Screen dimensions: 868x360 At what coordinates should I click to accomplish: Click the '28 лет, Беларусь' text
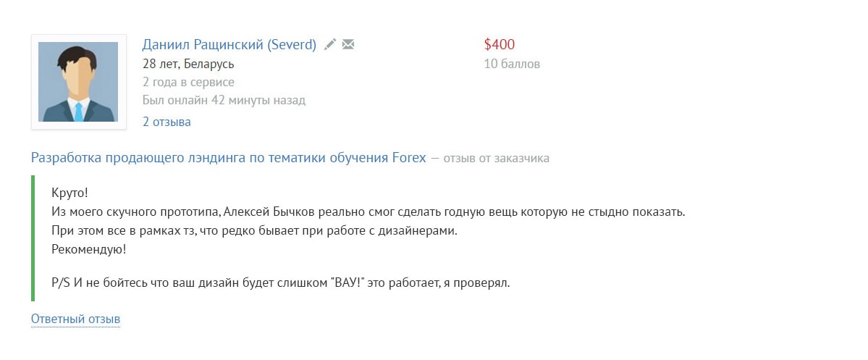[188, 64]
